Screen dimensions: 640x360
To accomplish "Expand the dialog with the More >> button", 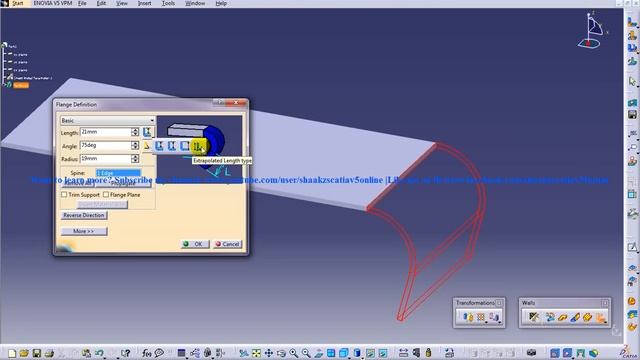I will (x=84, y=231).
